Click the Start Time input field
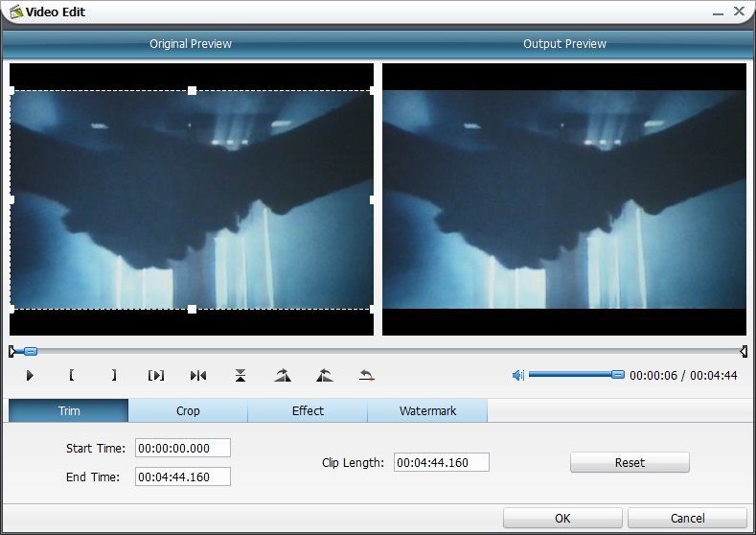 tap(183, 448)
